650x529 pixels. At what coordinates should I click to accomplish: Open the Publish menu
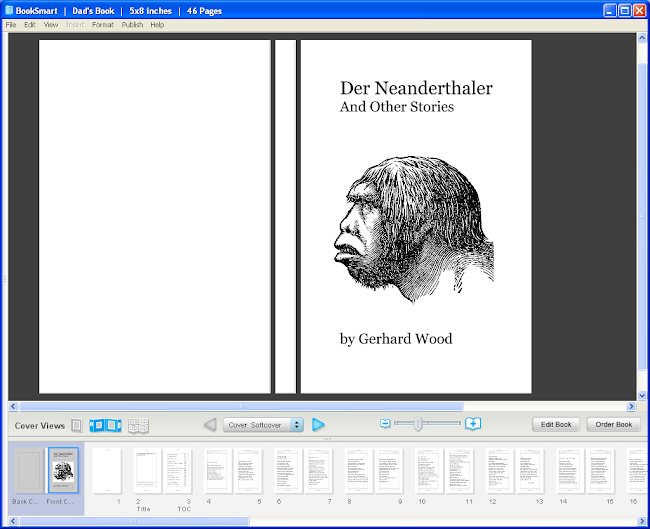point(132,25)
